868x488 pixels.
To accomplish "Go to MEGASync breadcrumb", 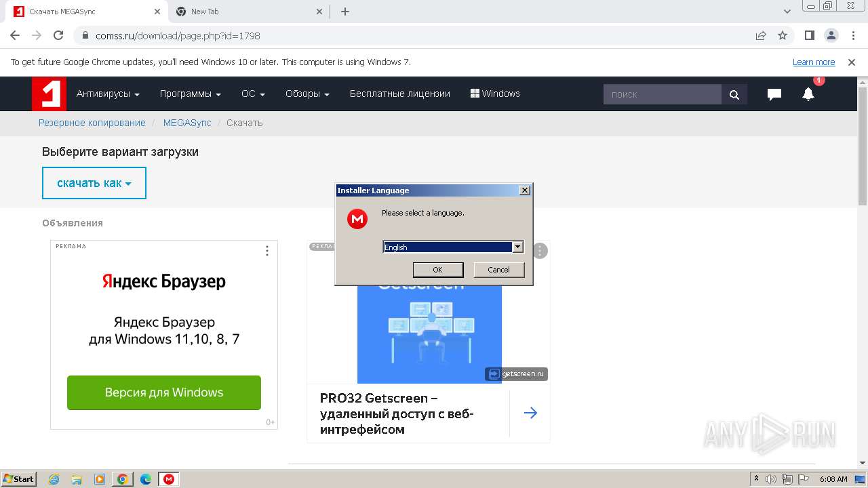I will pos(187,123).
